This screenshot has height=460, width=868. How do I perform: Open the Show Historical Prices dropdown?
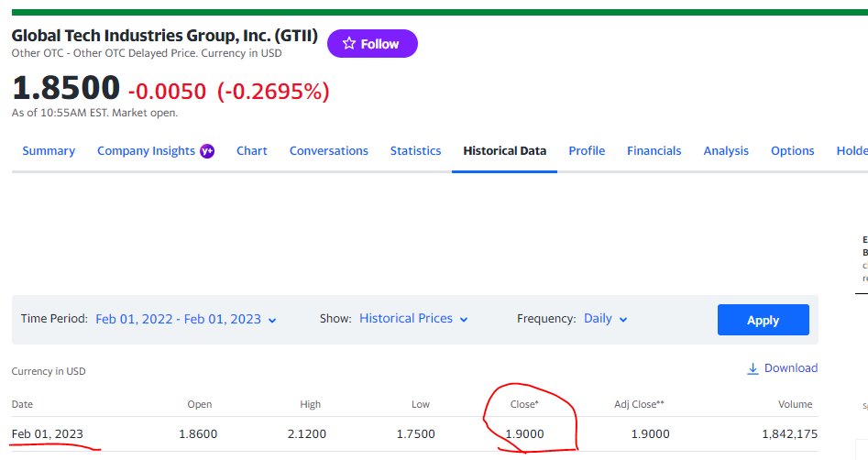[x=413, y=319]
